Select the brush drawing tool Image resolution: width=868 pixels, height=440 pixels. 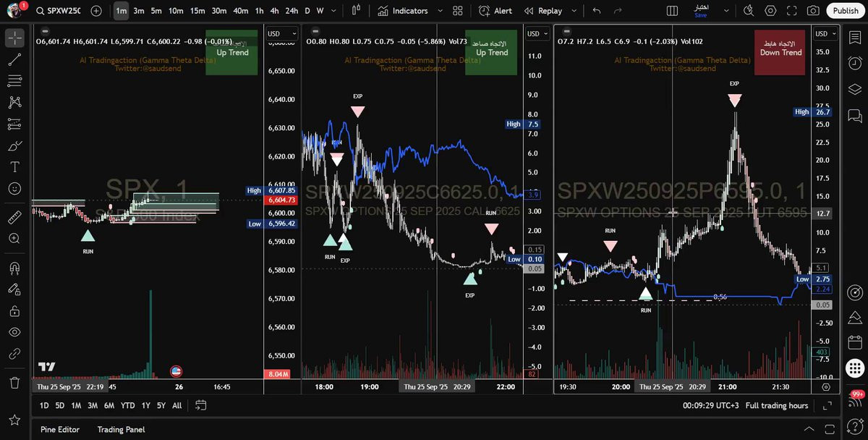[14, 145]
